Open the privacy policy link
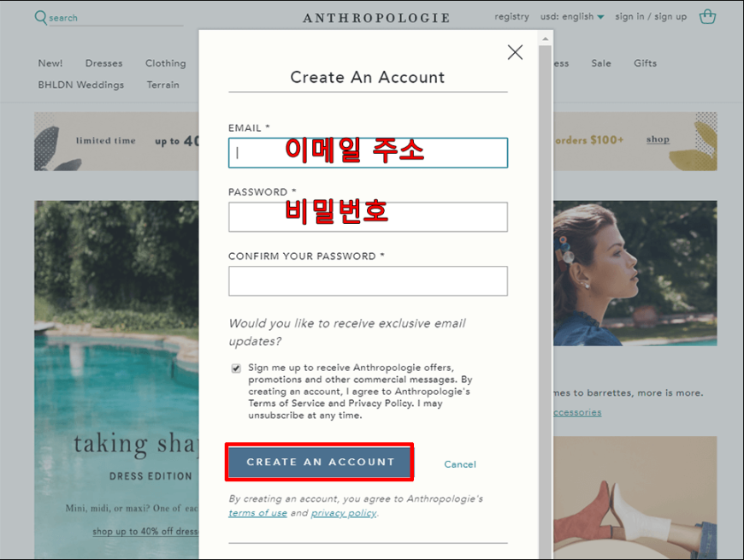 coord(344,513)
